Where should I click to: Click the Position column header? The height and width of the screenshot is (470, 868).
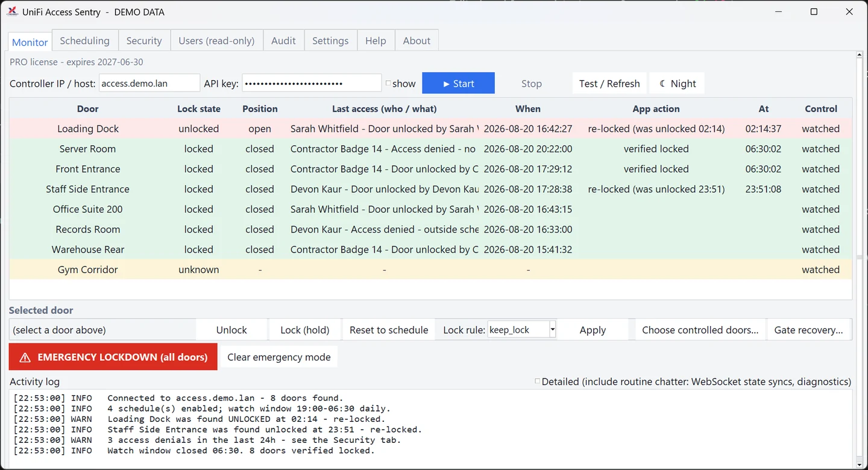(260, 108)
